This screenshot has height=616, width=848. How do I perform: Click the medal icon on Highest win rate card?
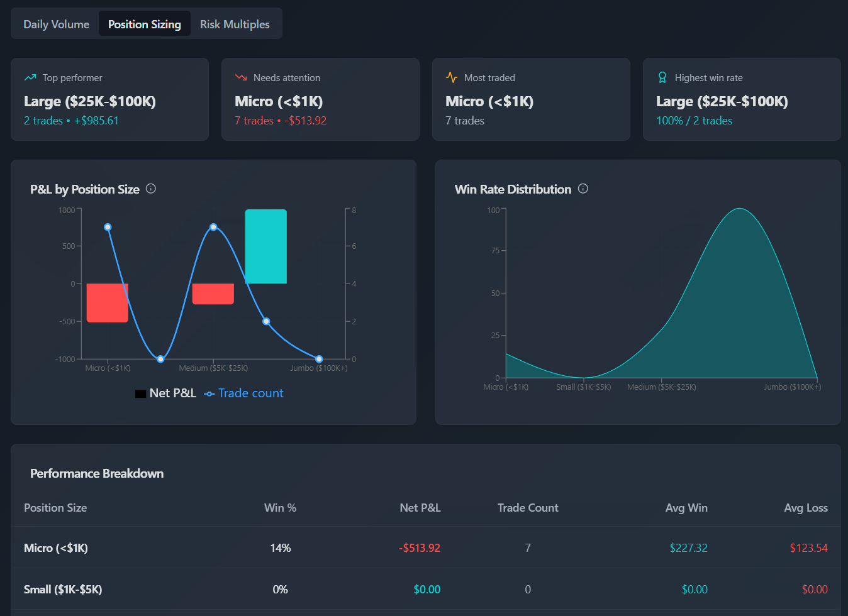click(x=662, y=77)
